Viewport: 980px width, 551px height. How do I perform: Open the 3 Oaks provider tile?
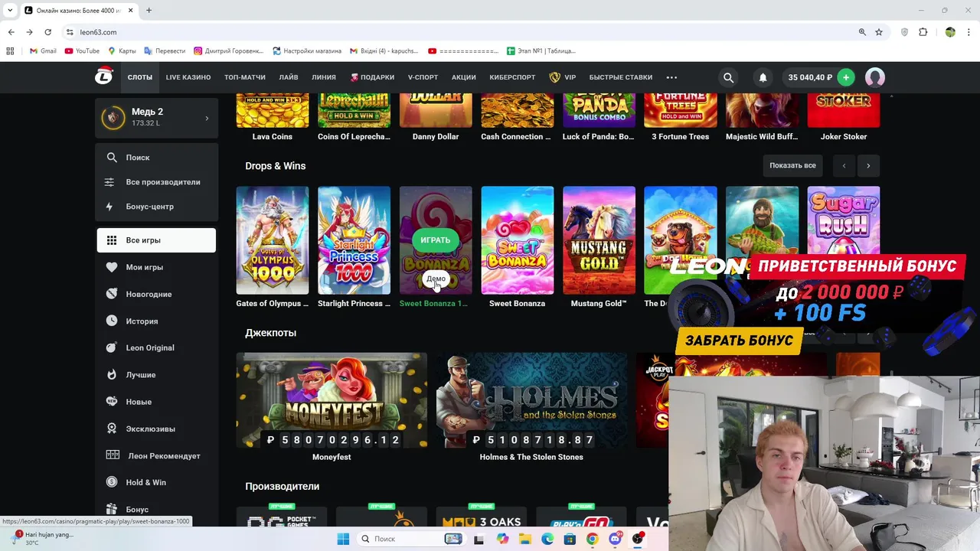(x=482, y=517)
